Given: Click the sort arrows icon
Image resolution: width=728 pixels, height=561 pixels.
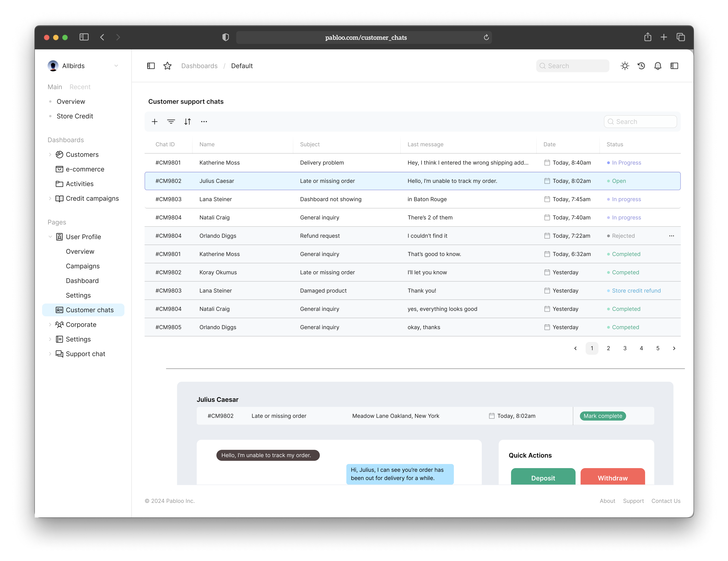Looking at the screenshot, I should pos(188,122).
